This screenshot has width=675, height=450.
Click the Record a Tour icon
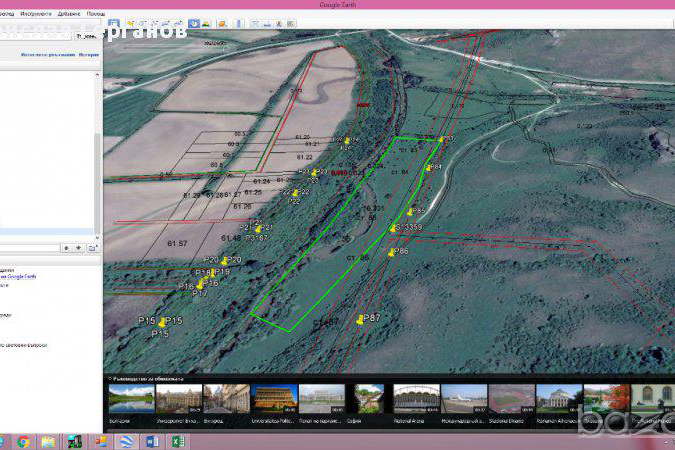point(179,23)
